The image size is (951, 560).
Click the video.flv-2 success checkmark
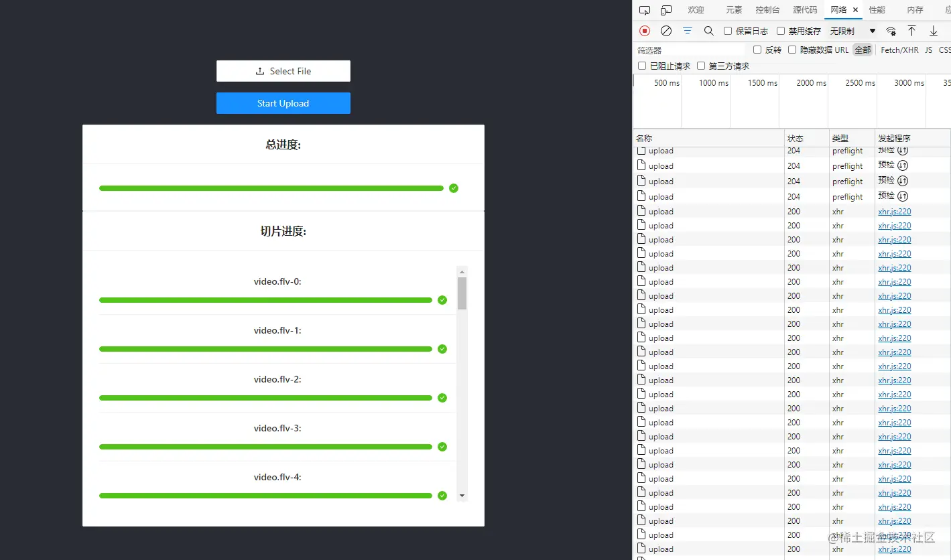[442, 398]
